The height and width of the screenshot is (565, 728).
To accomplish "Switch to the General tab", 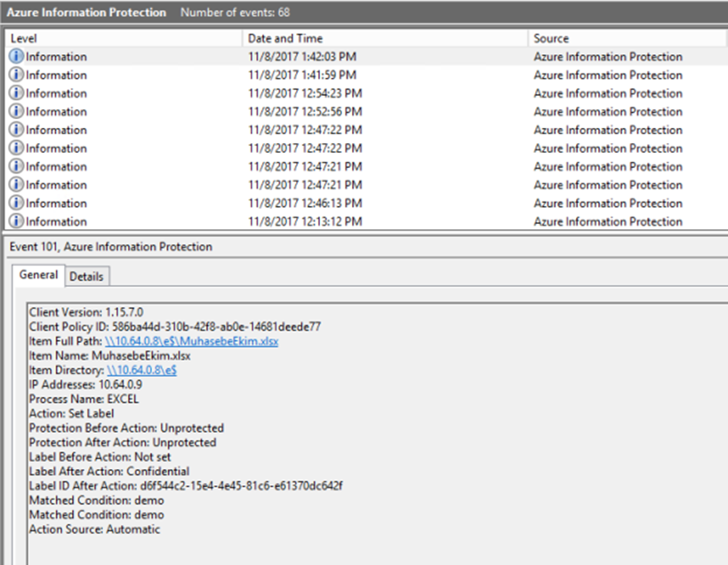I will tap(38, 275).
